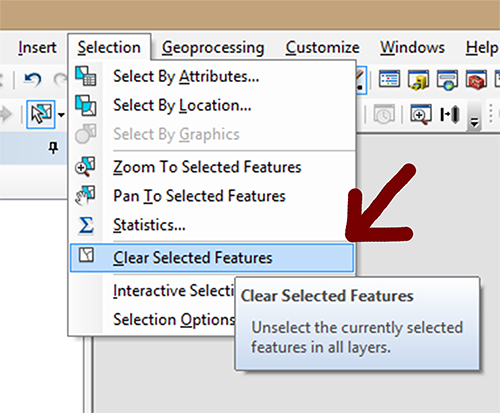
Task: Click Clear Selected Features menu item
Action: coord(212,258)
